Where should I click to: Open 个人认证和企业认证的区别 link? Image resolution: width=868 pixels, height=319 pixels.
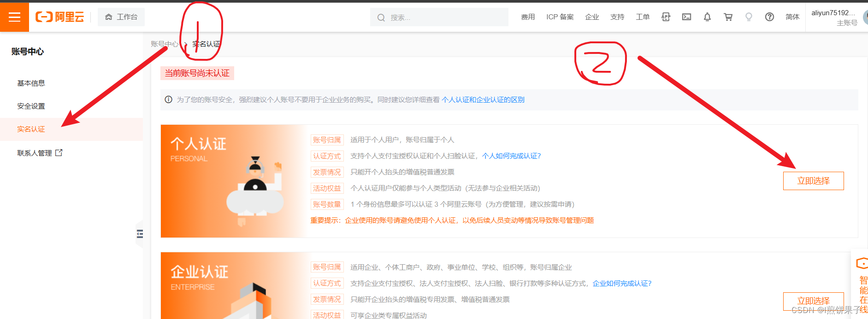coord(483,100)
